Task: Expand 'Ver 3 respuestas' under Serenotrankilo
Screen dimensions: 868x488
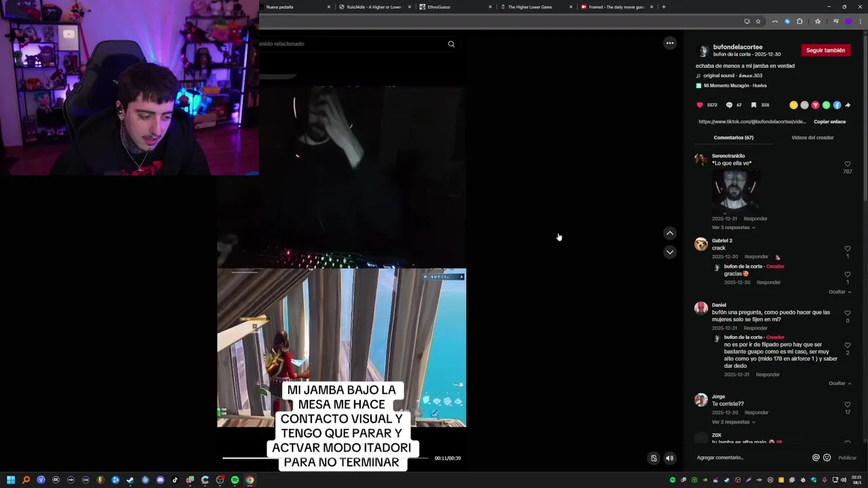Action: point(733,228)
